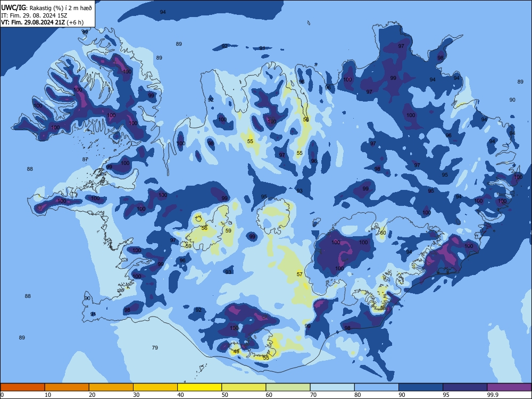Click the "40" tick label on the color scale
The width and height of the screenshot is (532, 399).
point(180,395)
